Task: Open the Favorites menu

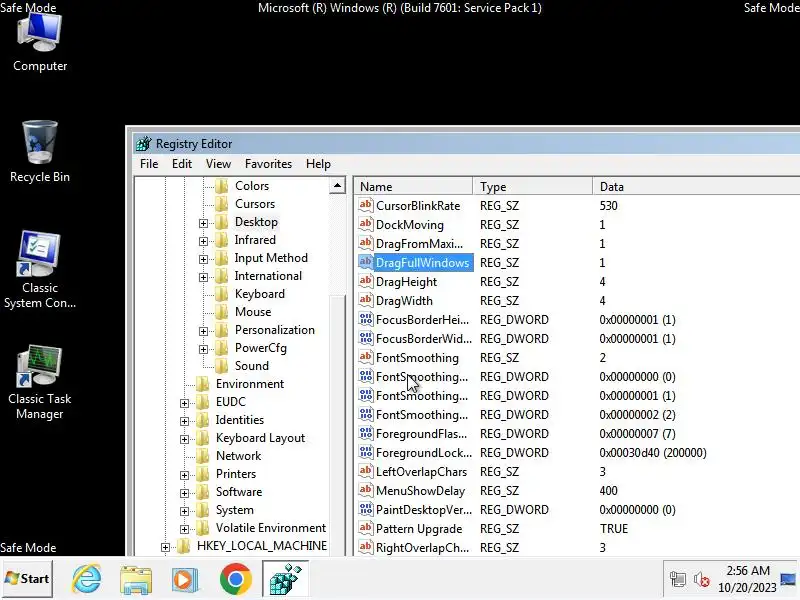Action: [x=268, y=164]
